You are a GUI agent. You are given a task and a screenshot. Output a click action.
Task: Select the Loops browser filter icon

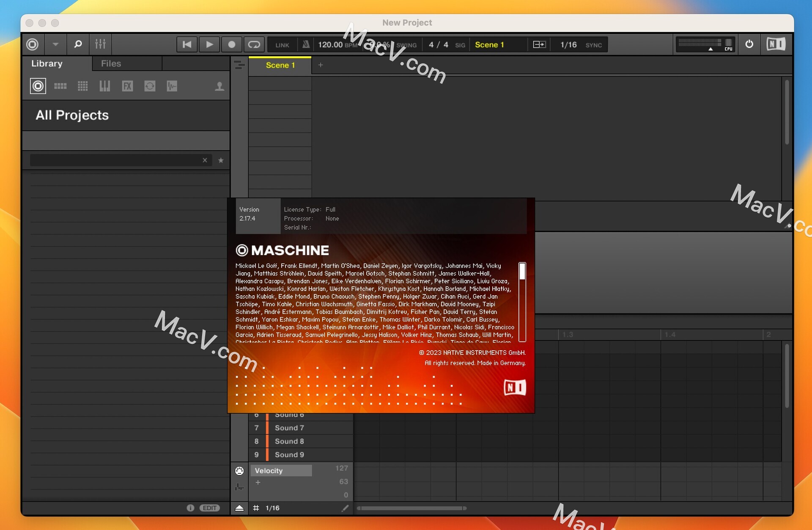[x=150, y=86]
